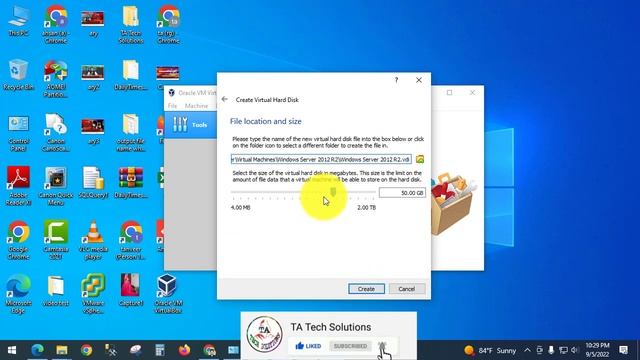Select the Control Panel desktop shortcut

(18, 133)
